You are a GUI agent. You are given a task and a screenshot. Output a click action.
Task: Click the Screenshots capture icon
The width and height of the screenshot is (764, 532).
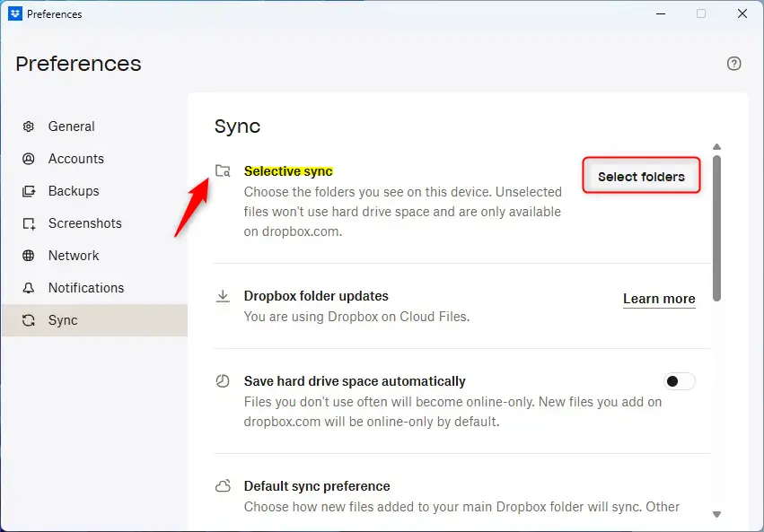pos(29,223)
